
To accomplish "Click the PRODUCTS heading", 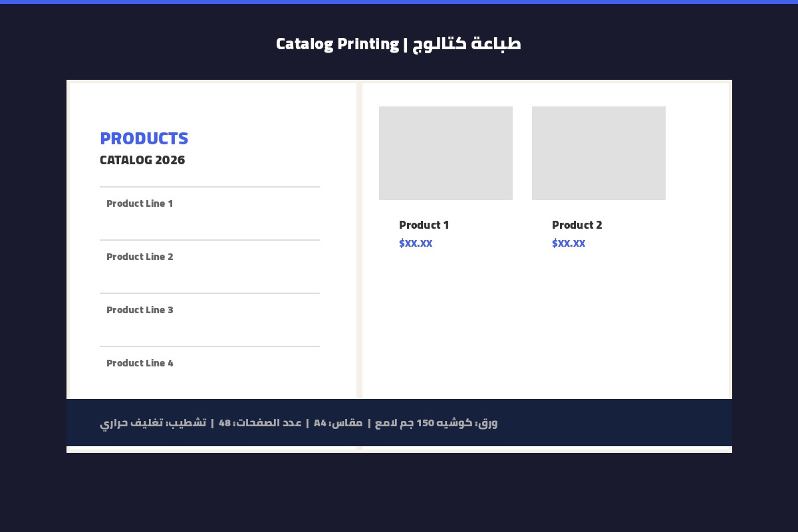I will (x=144, y=138).
